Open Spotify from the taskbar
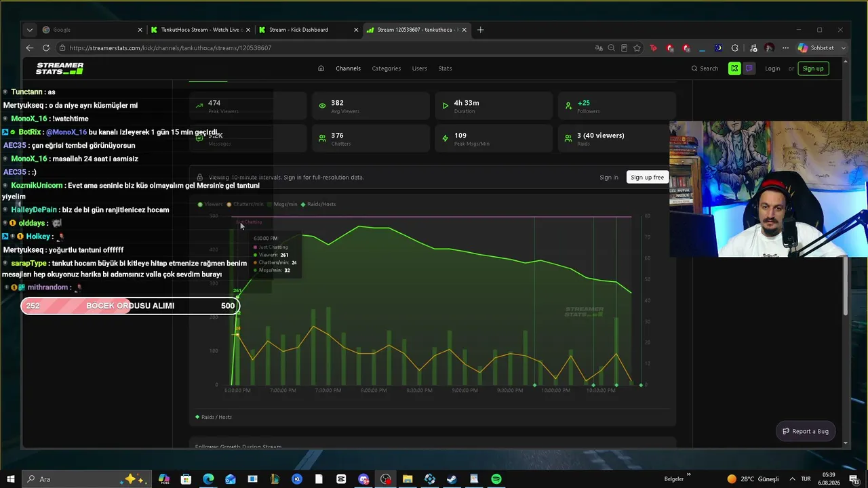 496,479
